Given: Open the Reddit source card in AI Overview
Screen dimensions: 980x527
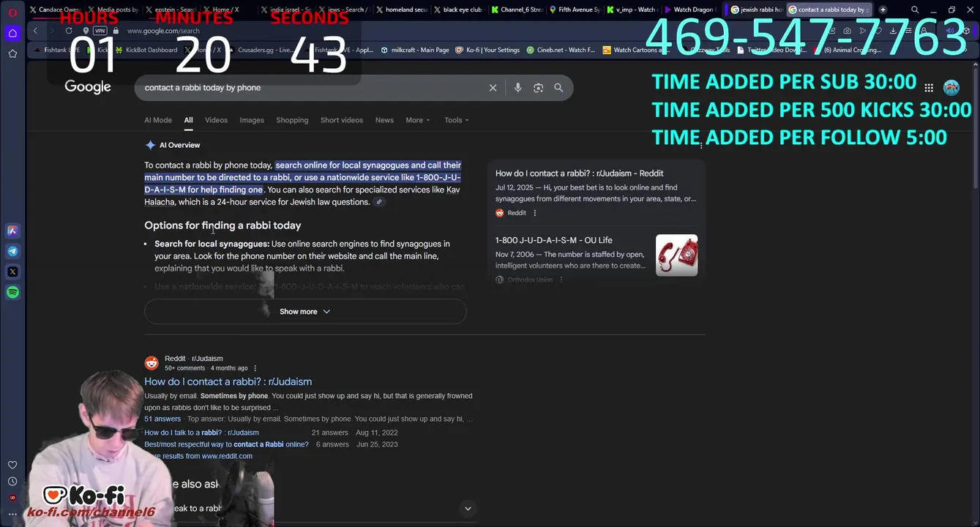Looking at the screenshot, I should [x=596, y=193].
